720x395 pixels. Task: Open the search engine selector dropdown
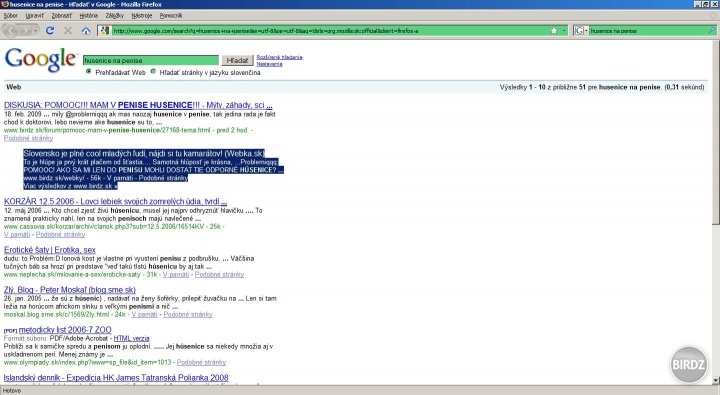[580, 31]
